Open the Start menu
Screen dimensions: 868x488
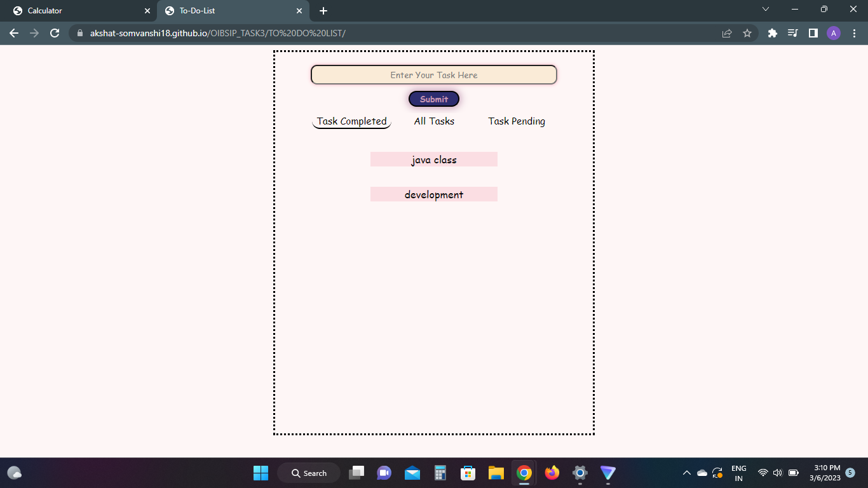262,473
